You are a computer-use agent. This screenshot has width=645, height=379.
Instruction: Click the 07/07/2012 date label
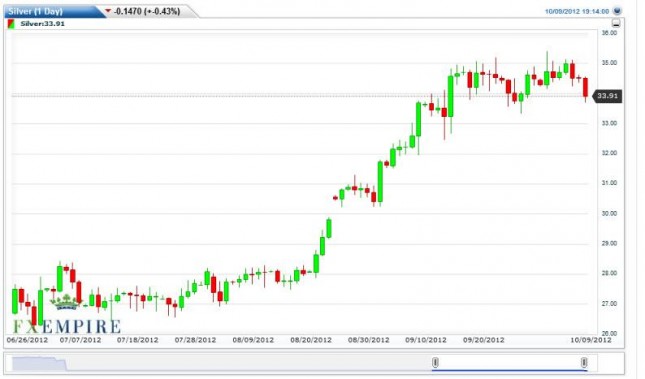click(80, 340)
